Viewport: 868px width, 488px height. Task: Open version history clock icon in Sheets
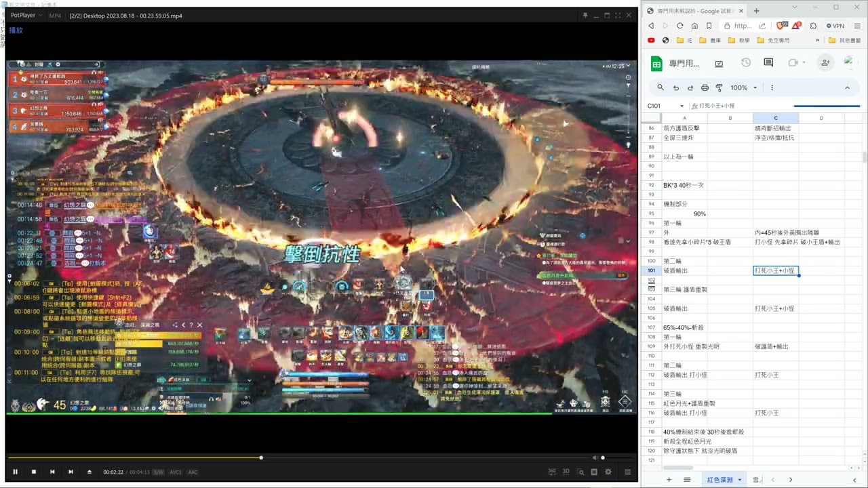point(746,63)
